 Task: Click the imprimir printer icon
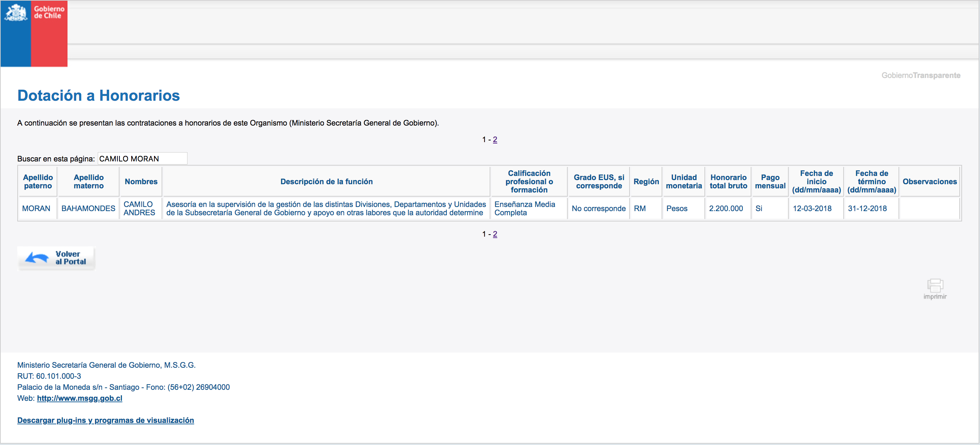coord(935,285)
